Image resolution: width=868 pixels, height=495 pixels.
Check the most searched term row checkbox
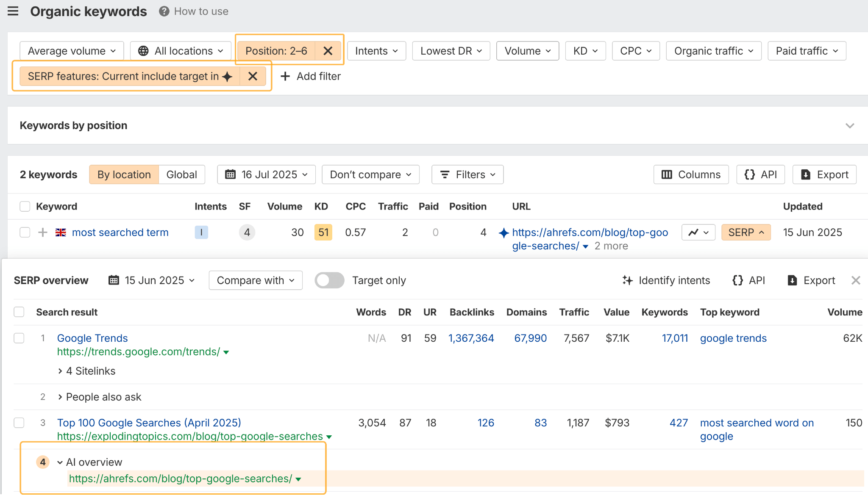click(25, 232)
